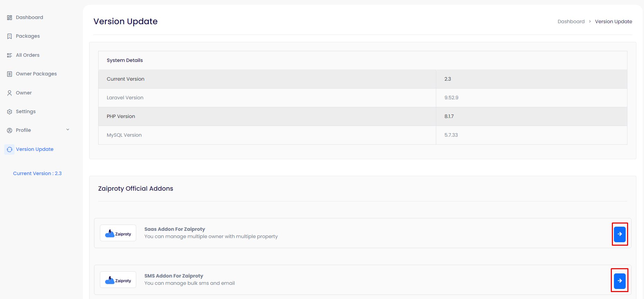Click the Version Update refresh icon

tap(9, 149)
